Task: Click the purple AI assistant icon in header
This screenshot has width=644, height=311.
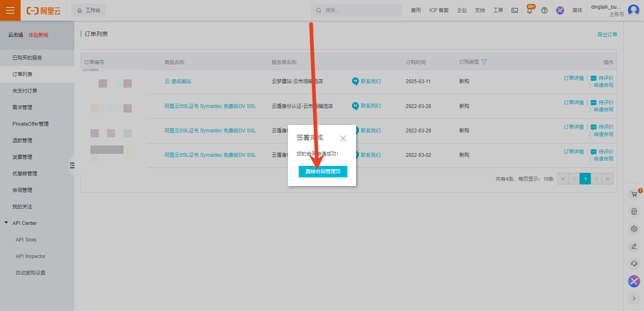Action: (560, 10)
